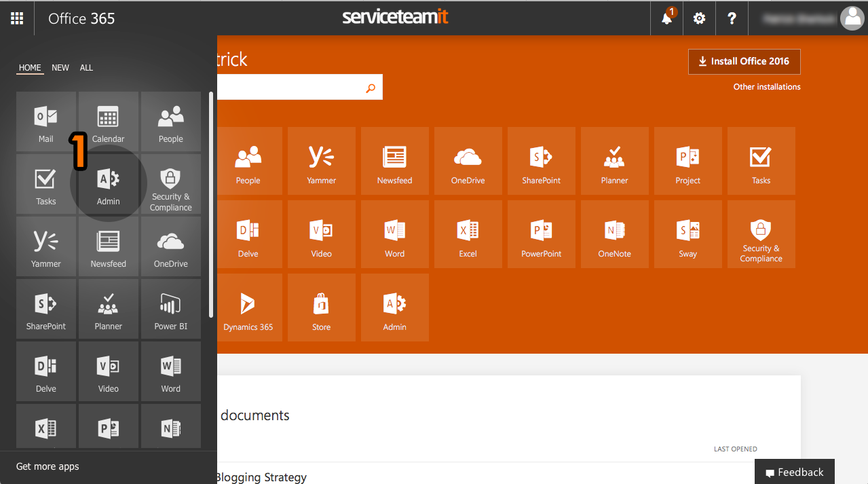Open OneDrive tile on orange home page
Image resolution: width=868 pixels, height=484 pixels.
point(468,161)
